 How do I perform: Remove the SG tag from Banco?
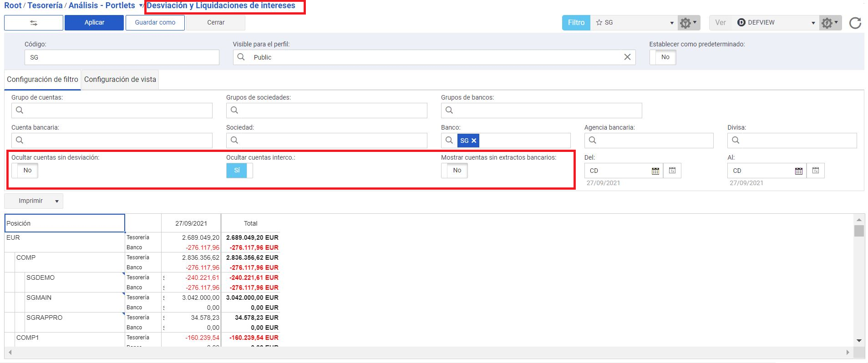tap(474, 141)
